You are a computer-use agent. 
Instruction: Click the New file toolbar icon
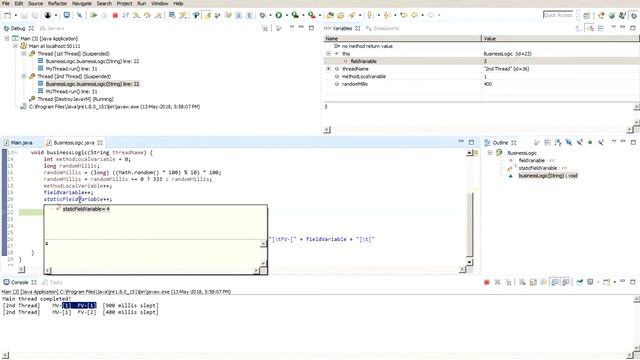click(7, 15)
